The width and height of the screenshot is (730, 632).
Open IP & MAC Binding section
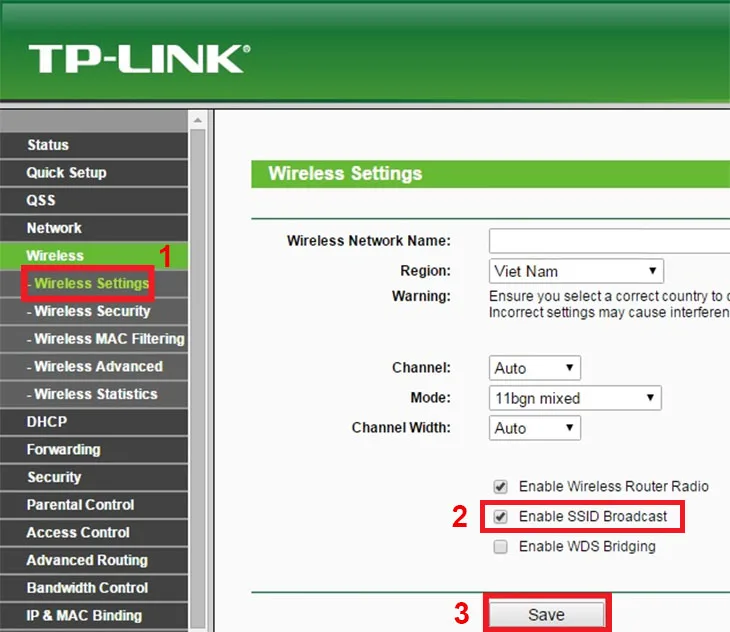click(x=94, y=616)
